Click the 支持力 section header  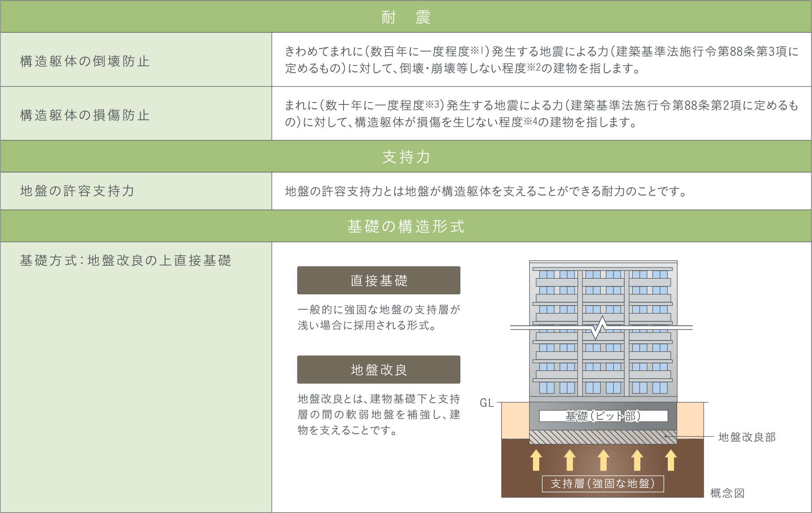point(406,156)
